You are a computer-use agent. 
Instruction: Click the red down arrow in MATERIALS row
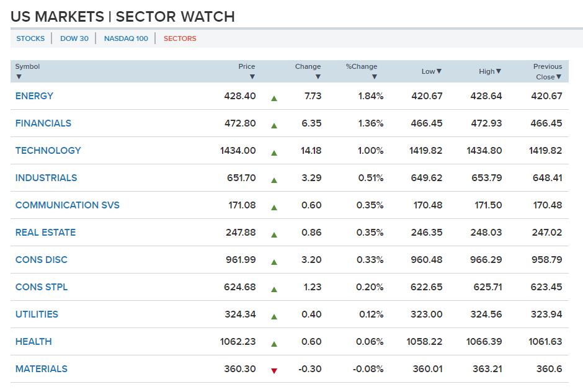point(274,371)
